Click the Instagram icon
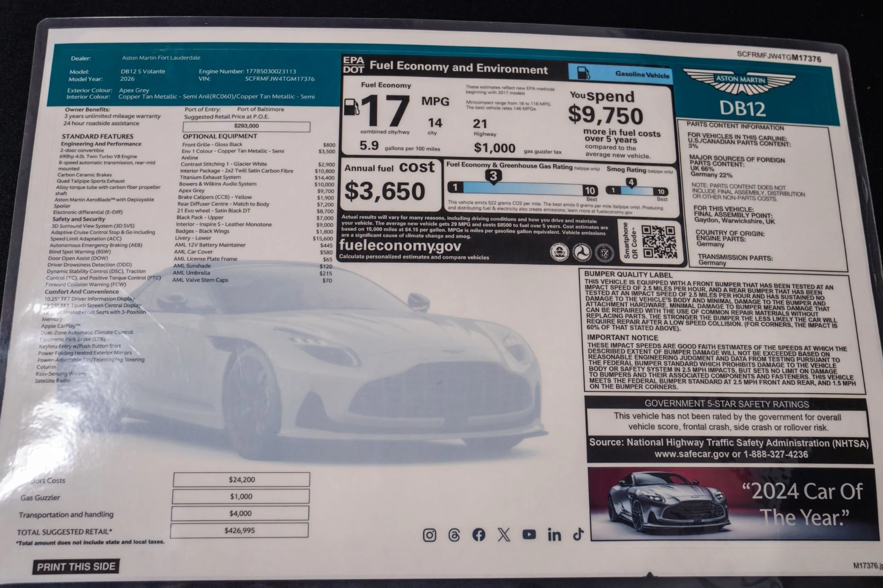Viewport: 883px width, 588px height. 430,535
